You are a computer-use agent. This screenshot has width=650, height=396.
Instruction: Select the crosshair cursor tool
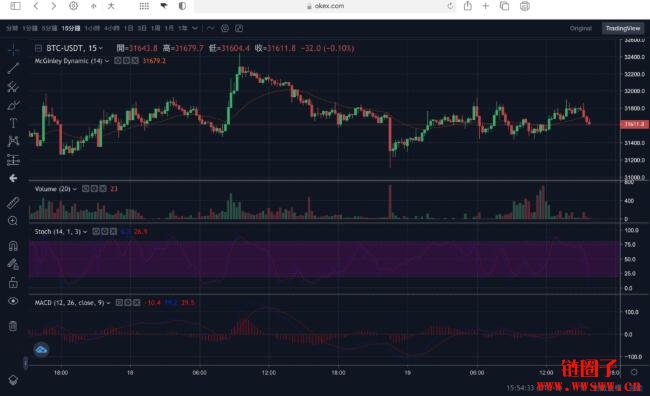point(13,50)
